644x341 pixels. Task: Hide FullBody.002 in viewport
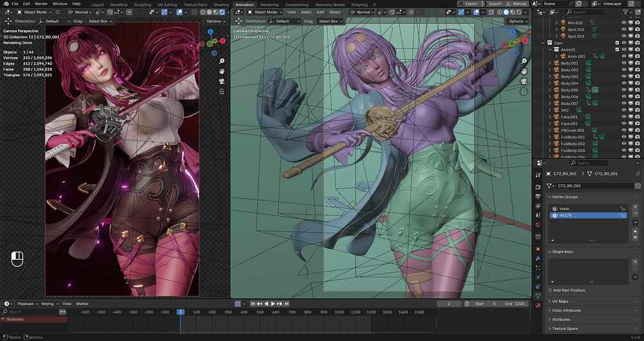pyautogui.click(x=624, y=144)
